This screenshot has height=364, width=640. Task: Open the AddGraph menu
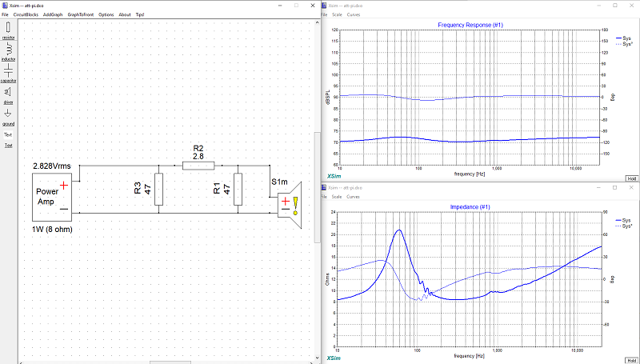53,14
